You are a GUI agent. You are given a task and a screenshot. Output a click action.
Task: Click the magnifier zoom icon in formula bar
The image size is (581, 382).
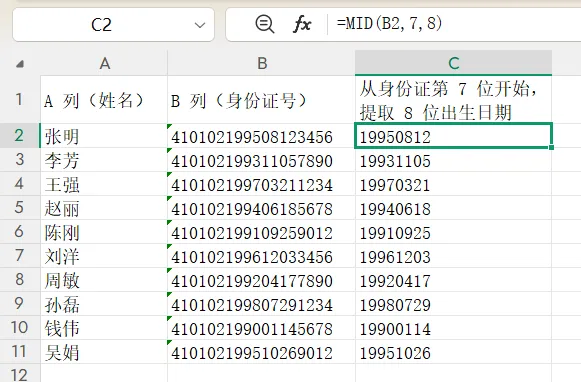265,24
